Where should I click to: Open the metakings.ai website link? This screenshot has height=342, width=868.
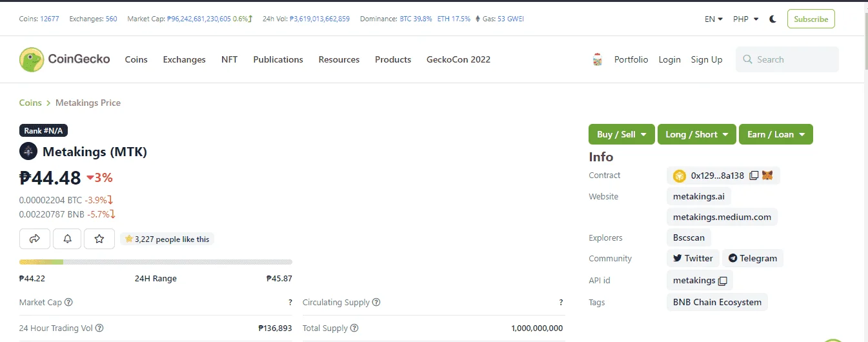pos(699,196)
